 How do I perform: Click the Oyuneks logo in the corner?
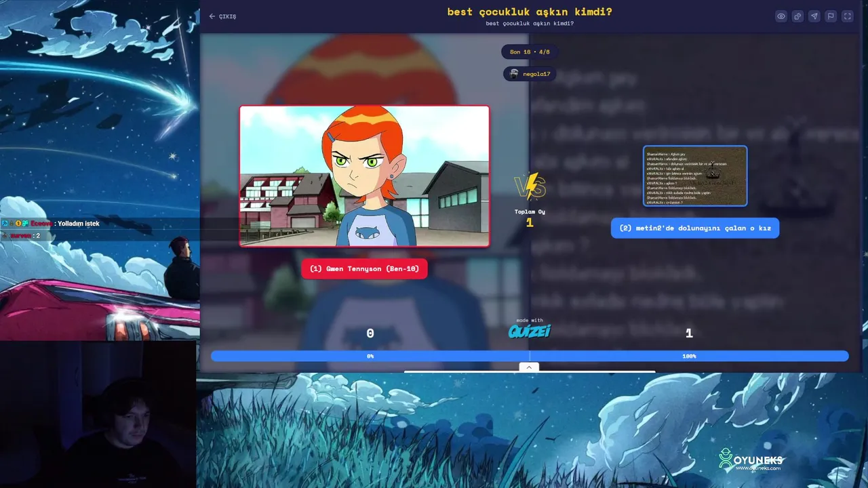(x=751, y=460)
